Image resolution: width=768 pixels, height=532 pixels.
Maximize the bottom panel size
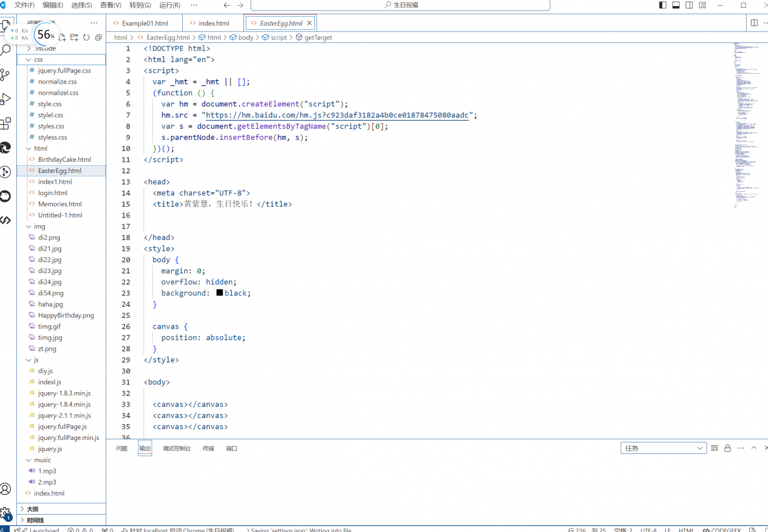(x=754, y=448)
